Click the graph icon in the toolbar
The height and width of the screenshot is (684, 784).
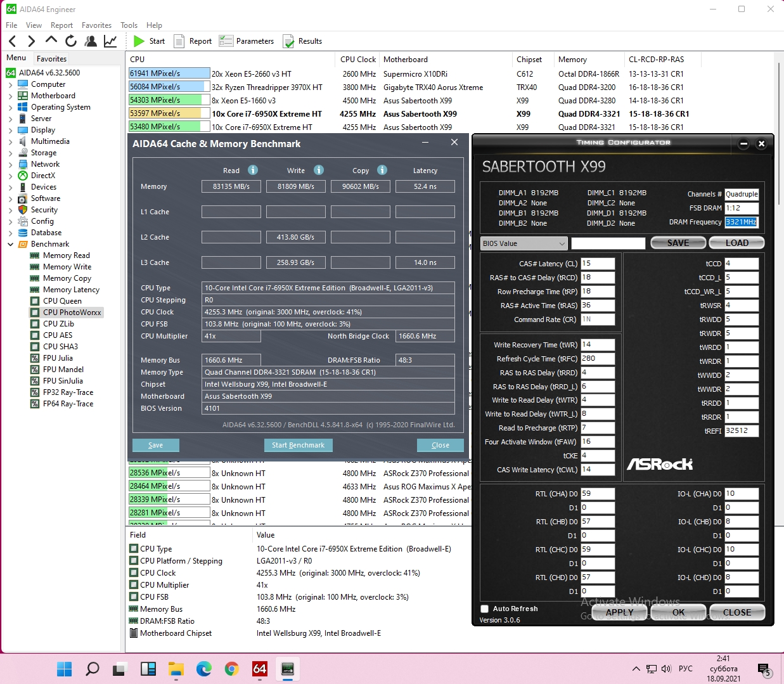110,41
